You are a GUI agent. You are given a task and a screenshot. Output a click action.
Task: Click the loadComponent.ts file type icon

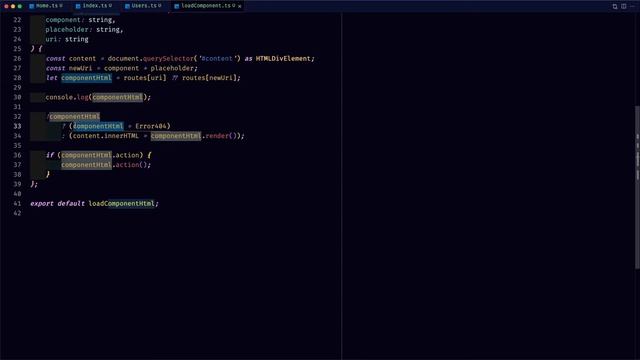[x=177, y=6]
